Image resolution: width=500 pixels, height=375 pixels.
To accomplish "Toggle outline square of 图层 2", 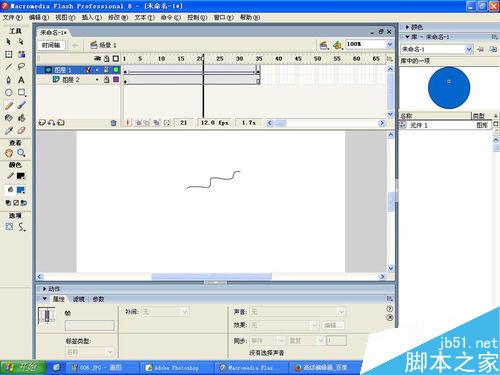I will pyautogui.click(x=116, y=80).
